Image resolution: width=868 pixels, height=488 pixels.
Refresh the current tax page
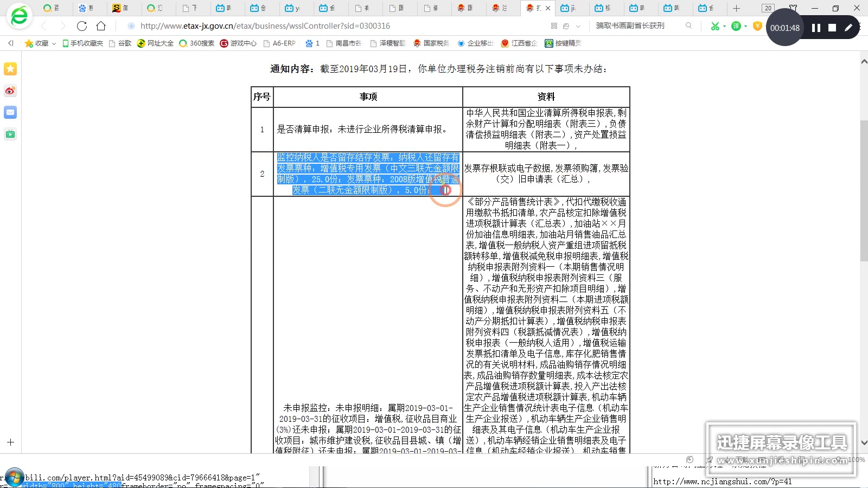(82, 25)
